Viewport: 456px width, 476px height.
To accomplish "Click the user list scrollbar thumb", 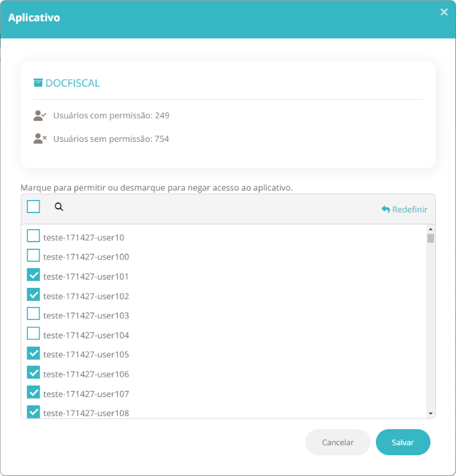I will tap(430, 239).
